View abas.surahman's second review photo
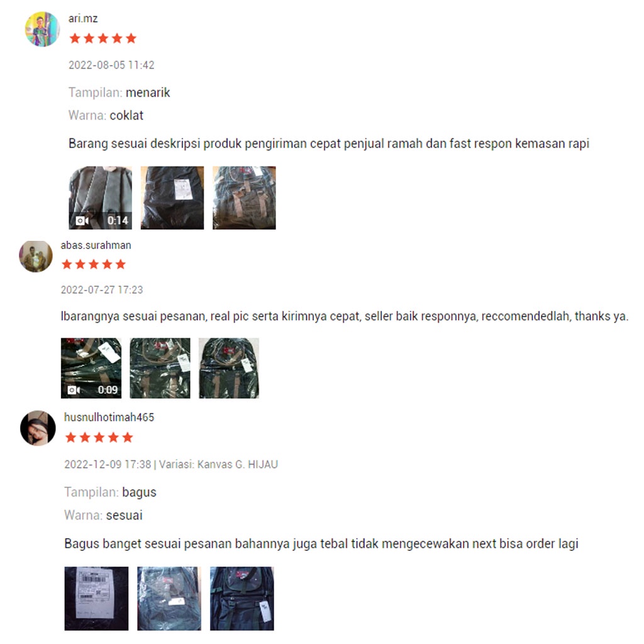The image size is (644, 644). coord(160,368)
